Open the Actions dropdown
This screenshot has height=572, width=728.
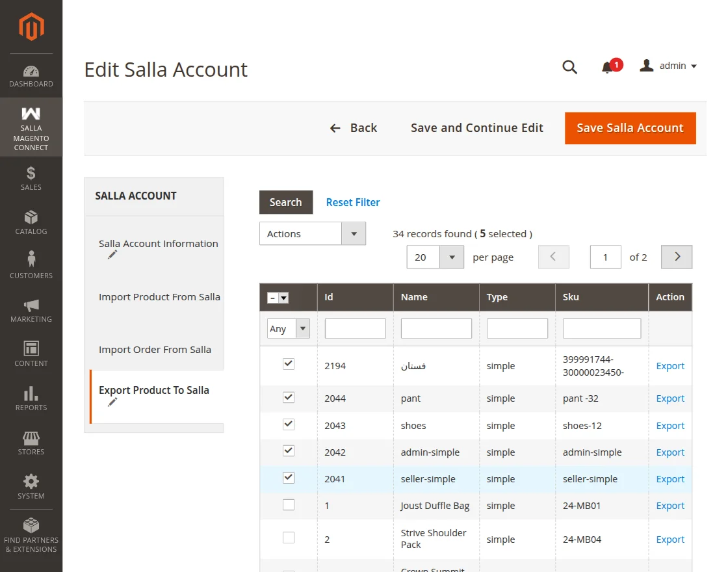tap(312, 234)
